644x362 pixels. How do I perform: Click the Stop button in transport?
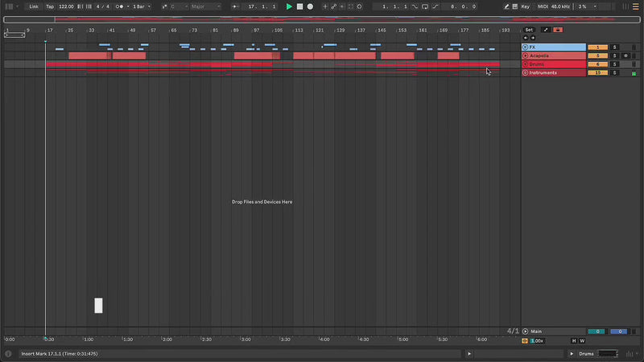tap(299, 6)
